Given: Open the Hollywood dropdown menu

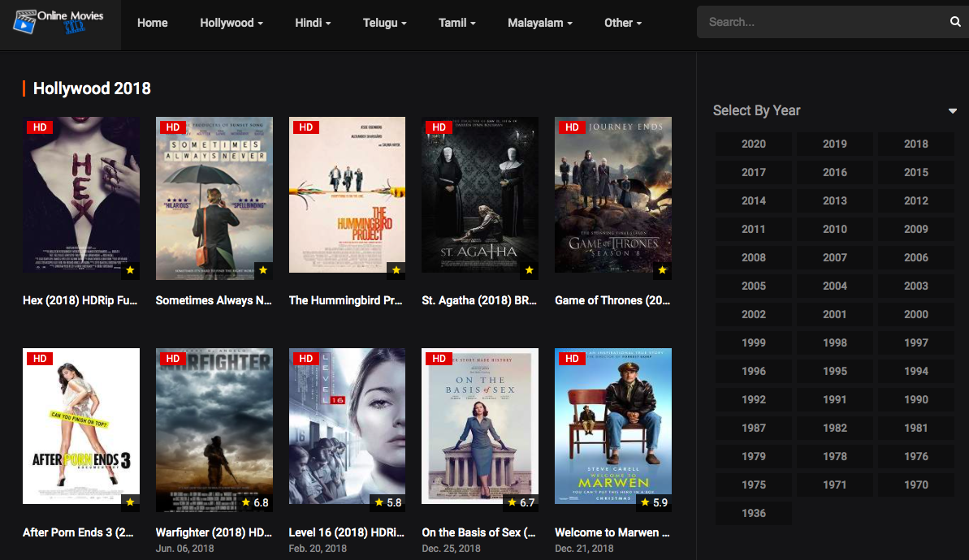Looking at the screenshot, I should pos(231,23).
